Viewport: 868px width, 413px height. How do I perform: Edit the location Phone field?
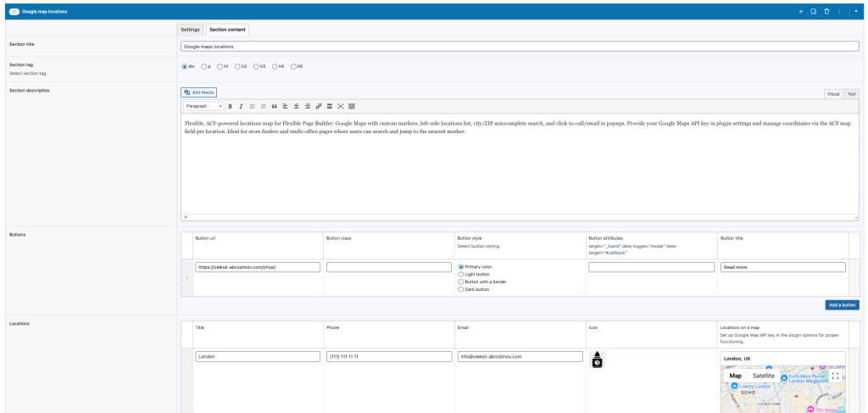pos(389,356)
